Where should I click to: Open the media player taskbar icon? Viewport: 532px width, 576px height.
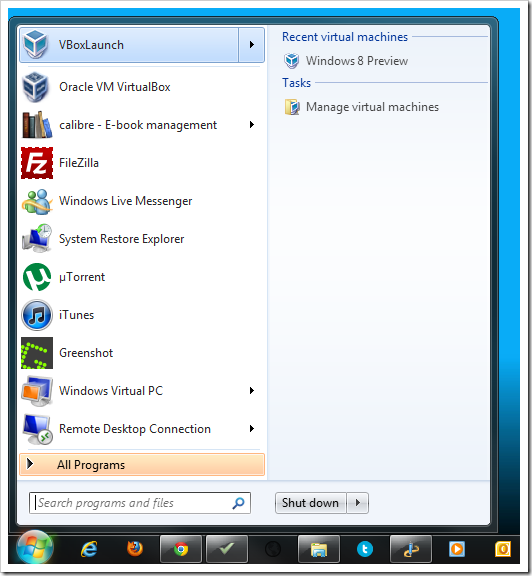coord(457,549)
